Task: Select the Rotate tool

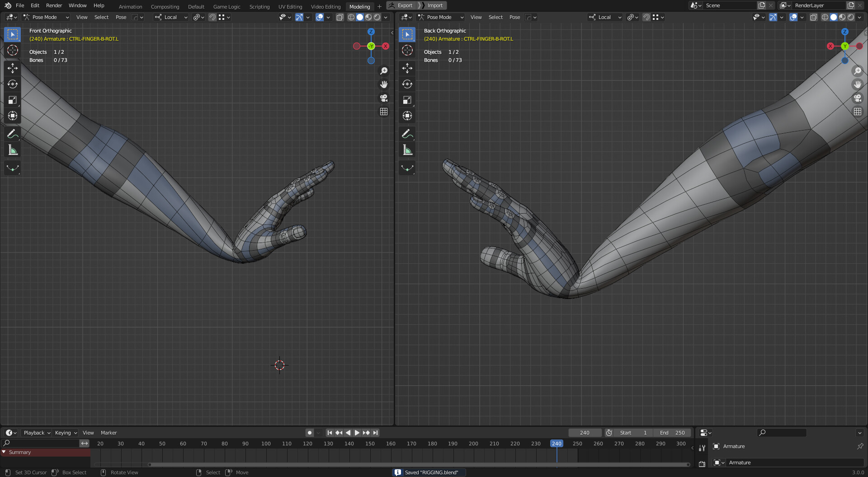Action: [12, 84]
